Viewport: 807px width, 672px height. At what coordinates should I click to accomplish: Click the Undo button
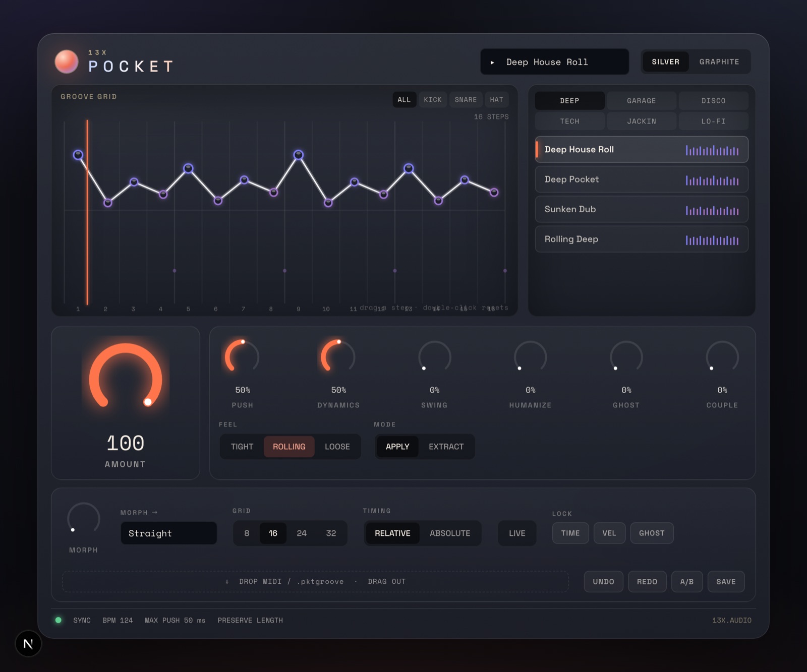coord(604,582)
